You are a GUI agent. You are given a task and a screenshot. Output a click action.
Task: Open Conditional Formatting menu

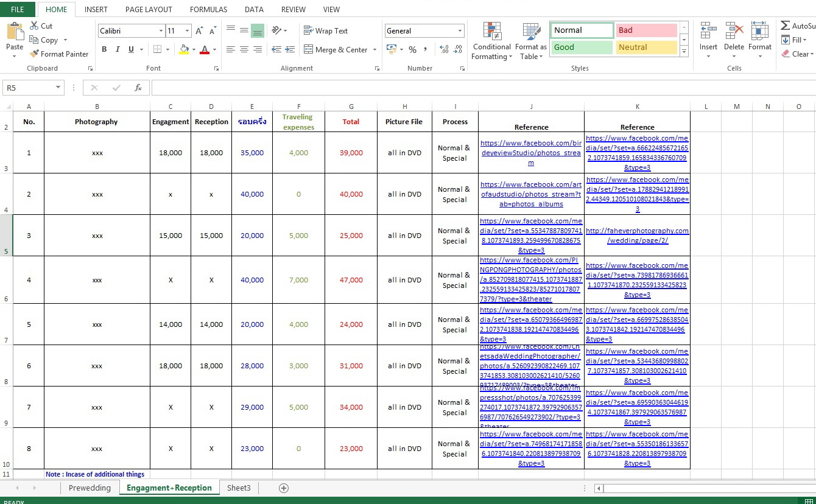coord(491,41)
